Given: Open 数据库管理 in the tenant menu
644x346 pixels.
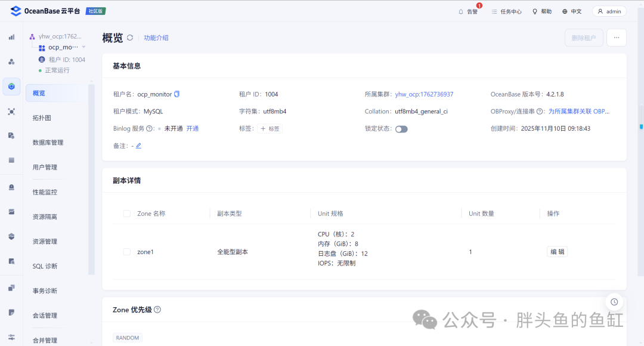Looking at the screenshot, I should [48, 143].
